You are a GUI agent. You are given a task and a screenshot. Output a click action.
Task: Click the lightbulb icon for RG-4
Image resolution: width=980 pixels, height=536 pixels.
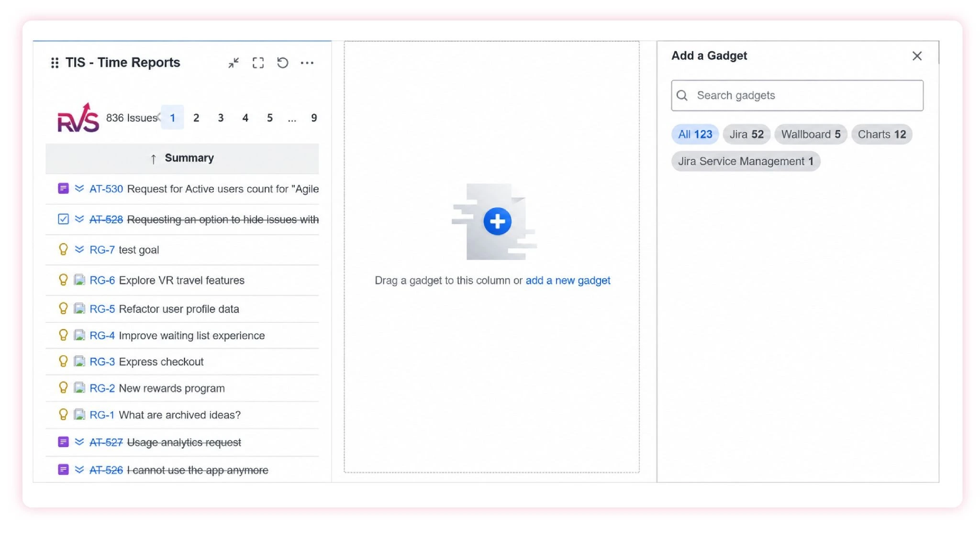[x=63, y=335]
